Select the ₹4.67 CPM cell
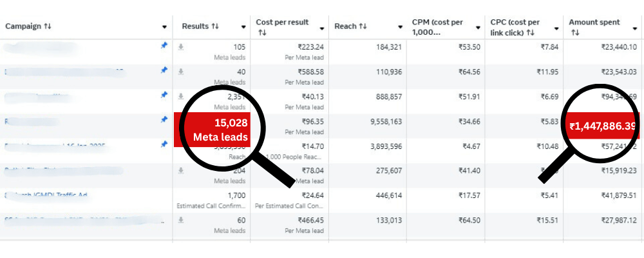Screen dimensions: 644x258 click(x=471, y=146)
